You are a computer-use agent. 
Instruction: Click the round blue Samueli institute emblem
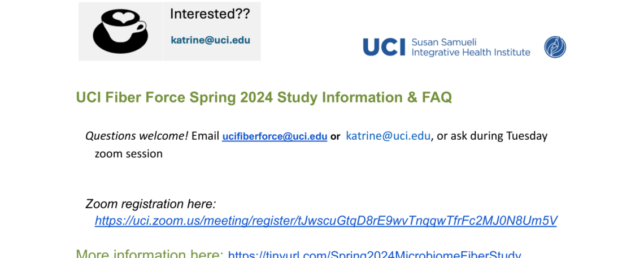click(x=555, y=47)
